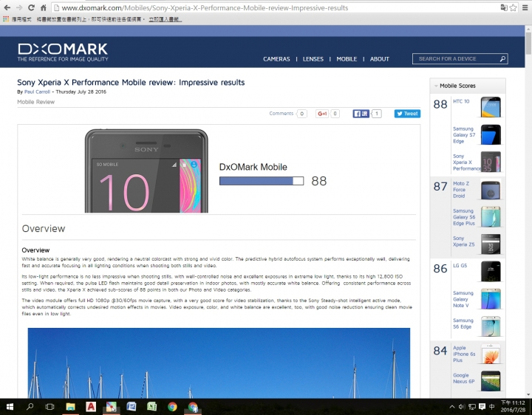The height and width of the screenshot is (415, 532).
Task: Click the Google Nexus 6P thumbnail
Action: pyautogui.click(x=491, y=381)
